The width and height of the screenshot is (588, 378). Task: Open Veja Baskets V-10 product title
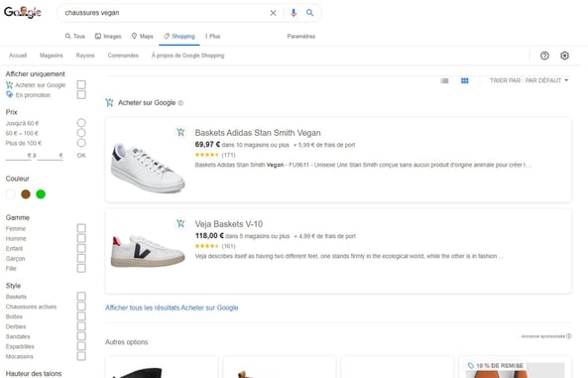(229, 224)
